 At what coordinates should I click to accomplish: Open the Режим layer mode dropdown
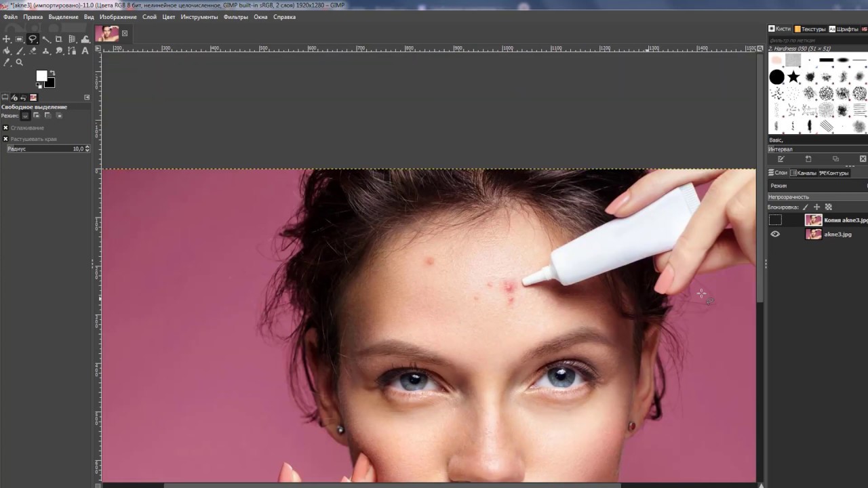point(818,185)
